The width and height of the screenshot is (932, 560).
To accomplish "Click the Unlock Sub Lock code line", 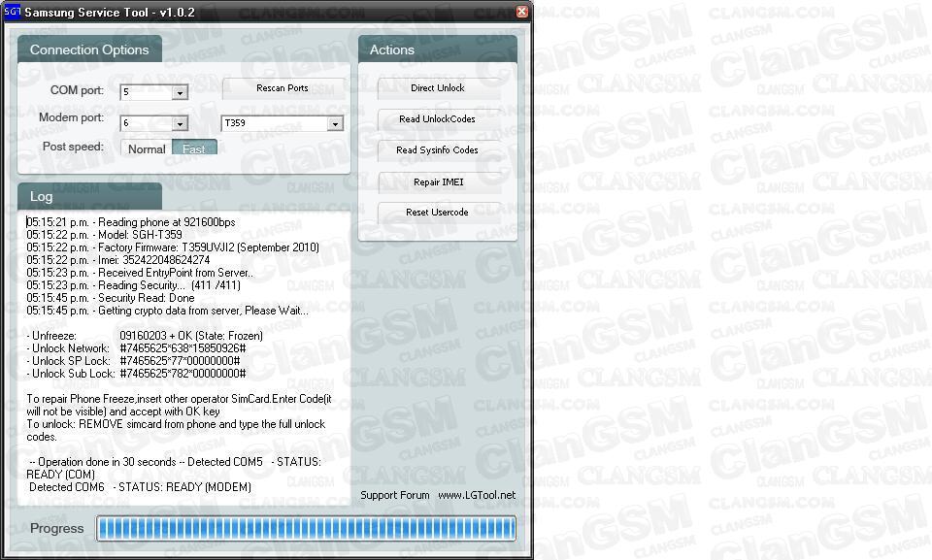I will click(136, 374).
